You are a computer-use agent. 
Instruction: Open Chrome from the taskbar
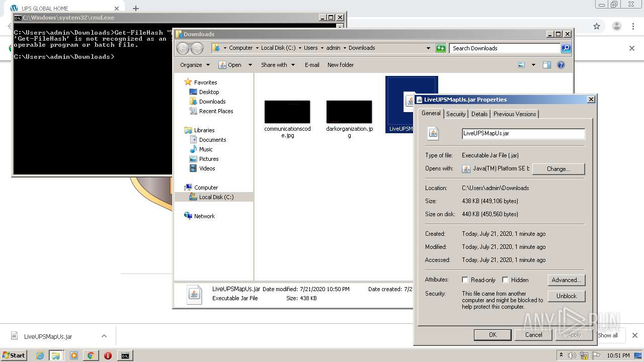[91, 355]
